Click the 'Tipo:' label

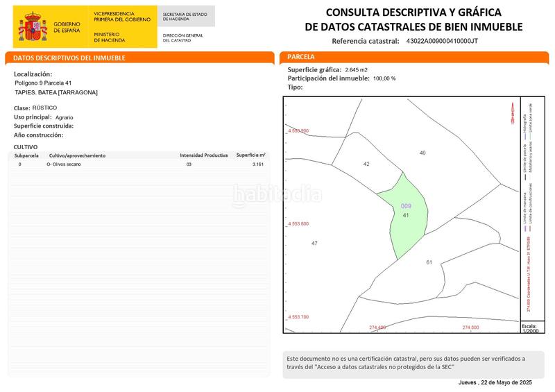coord(296,87)
